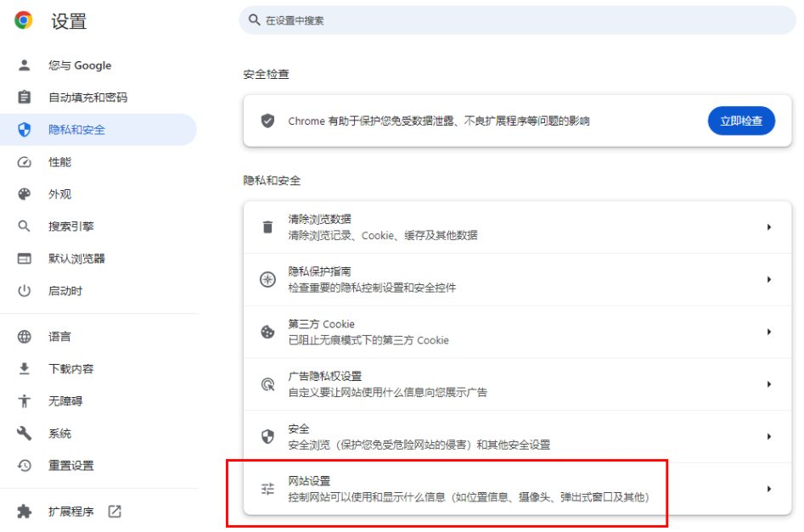Click the download icon for 下载内容
The image size is (804, 532).
24,368
